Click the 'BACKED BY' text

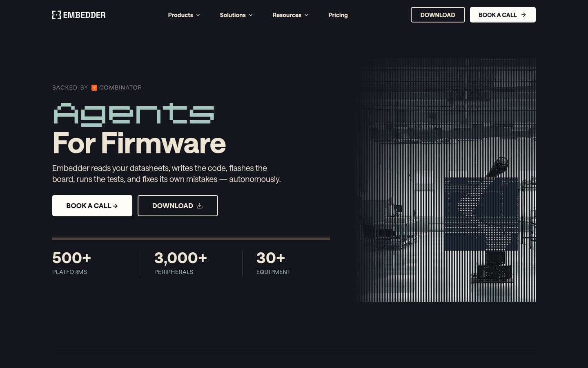tap(70, 88)
